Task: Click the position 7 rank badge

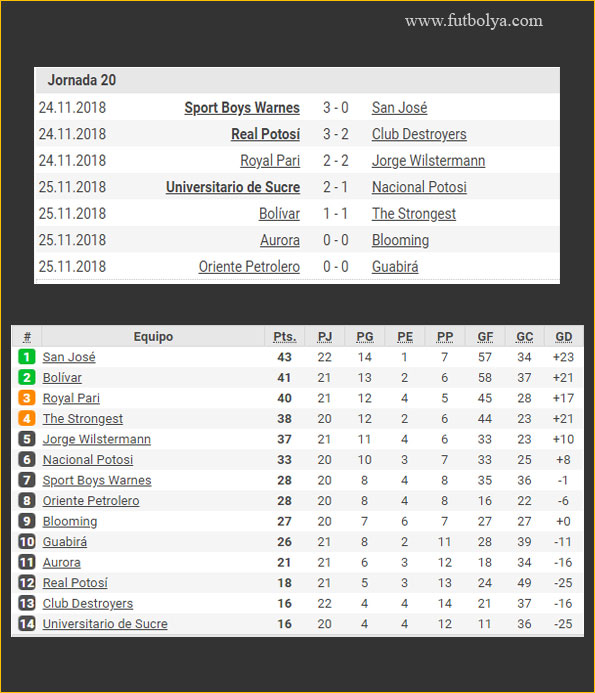Action: click(x=27, y=480)
